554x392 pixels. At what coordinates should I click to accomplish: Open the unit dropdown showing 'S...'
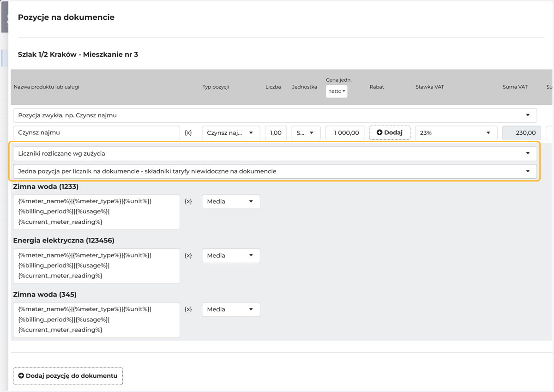[306, 133]
